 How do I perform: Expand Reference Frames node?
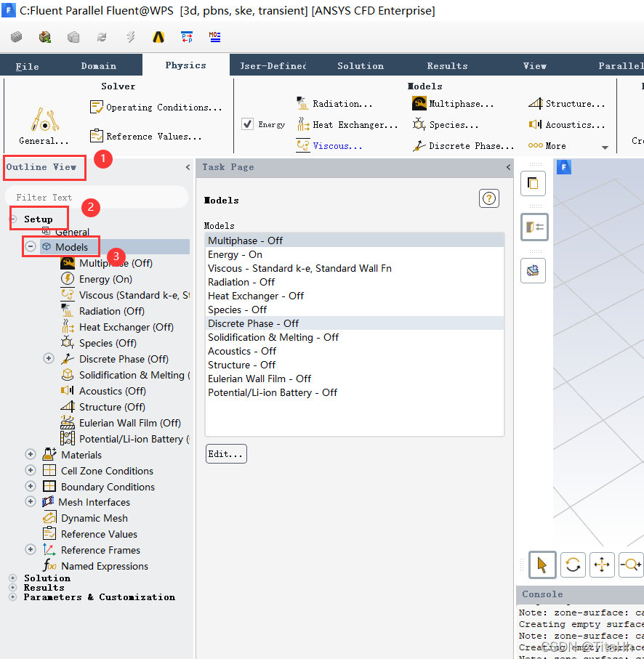tap(31, 550)
